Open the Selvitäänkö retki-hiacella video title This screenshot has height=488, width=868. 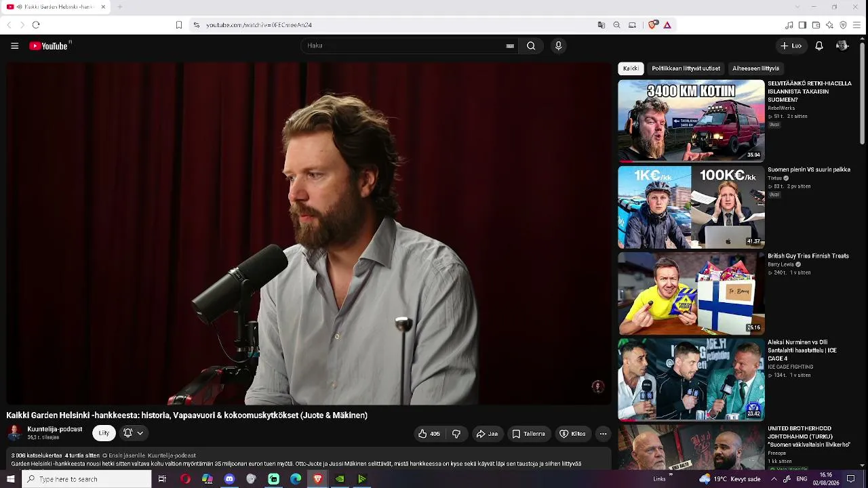(x=810, y=91)
